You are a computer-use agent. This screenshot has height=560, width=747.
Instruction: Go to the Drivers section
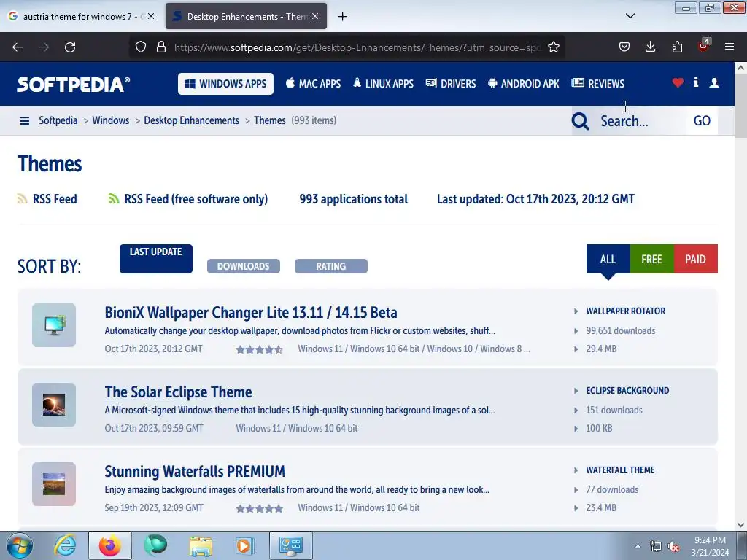tap(451, 84)
